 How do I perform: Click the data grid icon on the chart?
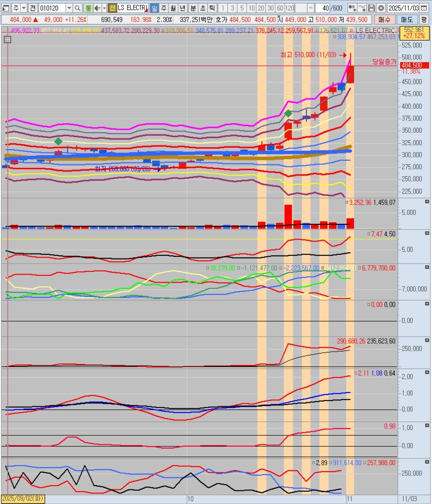pos(7,40)
